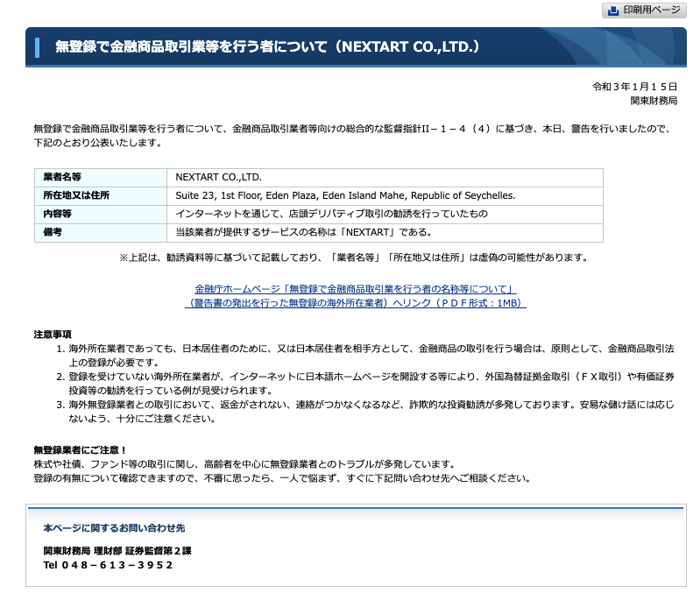Viewport: 700px width, 593px height.
Task: Click the ※上記は、勧誘資料等に基づいて note
Action: (x=355, y=258)
